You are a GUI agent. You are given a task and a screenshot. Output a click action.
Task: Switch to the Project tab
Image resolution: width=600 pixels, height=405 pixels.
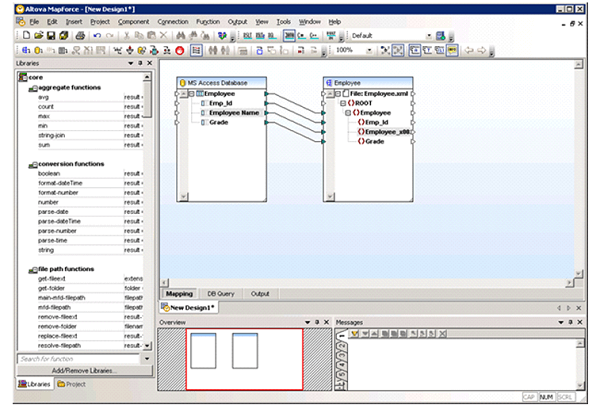click(72, 384)
